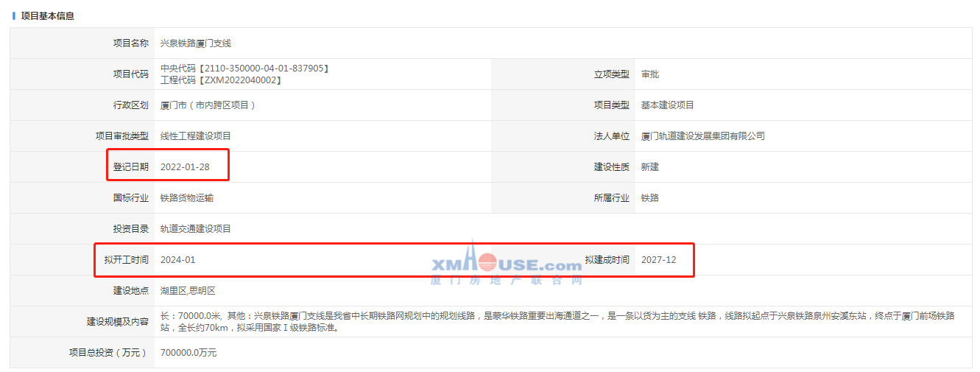Select the 建设地点 value 湖里区,思明区
Viewport: 980px width, 372px height.
[187, 291]
